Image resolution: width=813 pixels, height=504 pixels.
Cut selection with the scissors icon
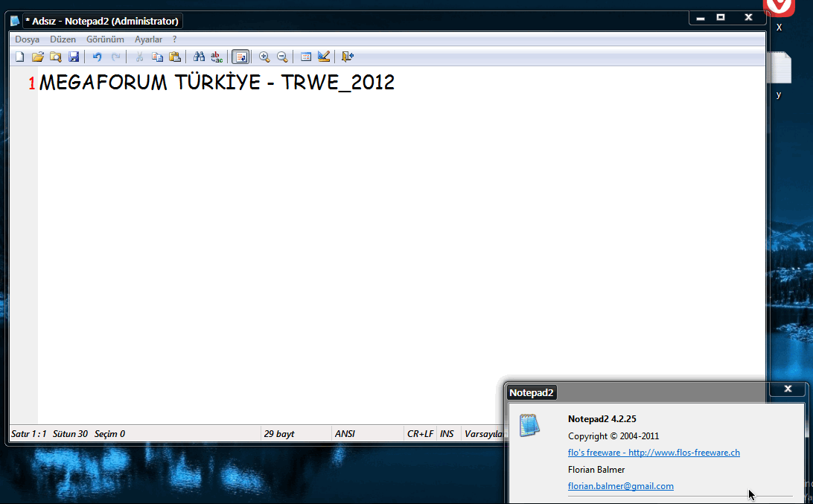tap(139, 57)
